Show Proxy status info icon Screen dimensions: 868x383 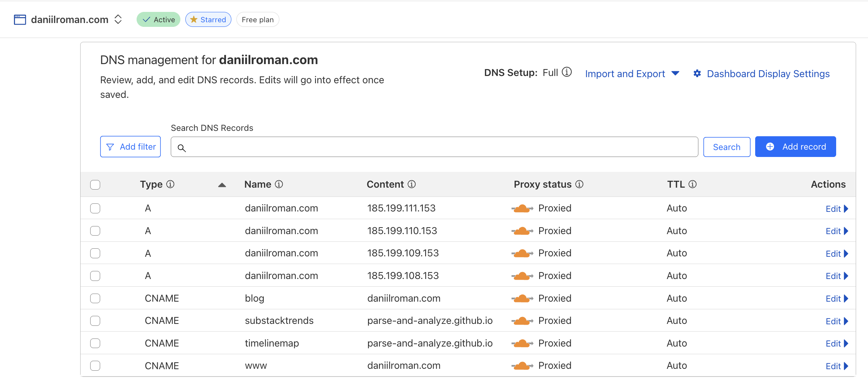(579, 184)
